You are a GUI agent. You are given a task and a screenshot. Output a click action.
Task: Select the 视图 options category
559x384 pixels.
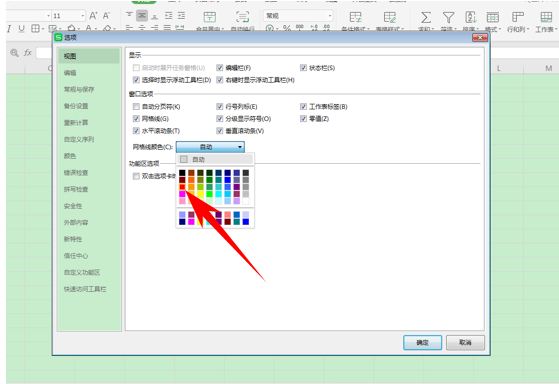coord(89,56)
